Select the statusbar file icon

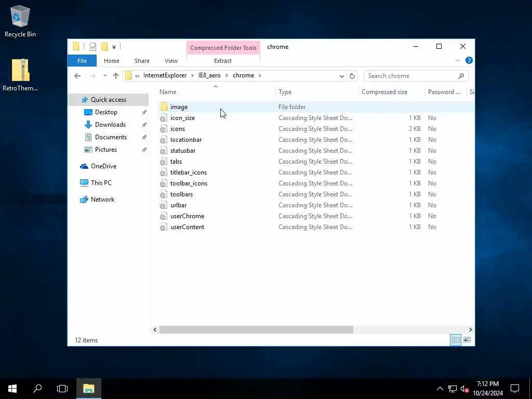pos(164,150)
